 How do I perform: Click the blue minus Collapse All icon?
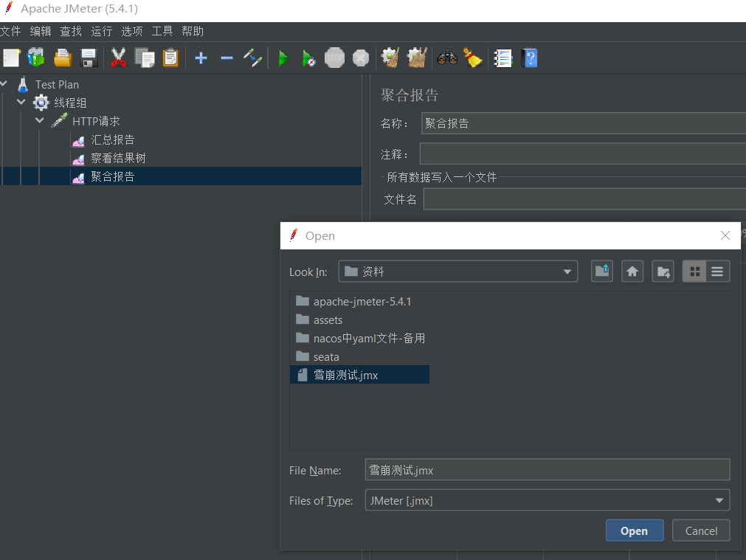coord(227,58)
